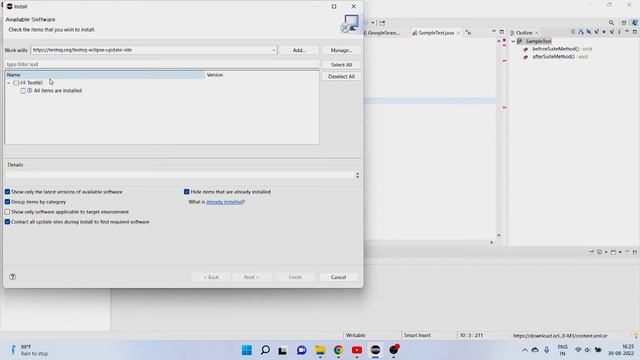Click the editor horizontal scrollbar right arrow
This screenshot has height=360, width=640.
click(x=491, y=242)
